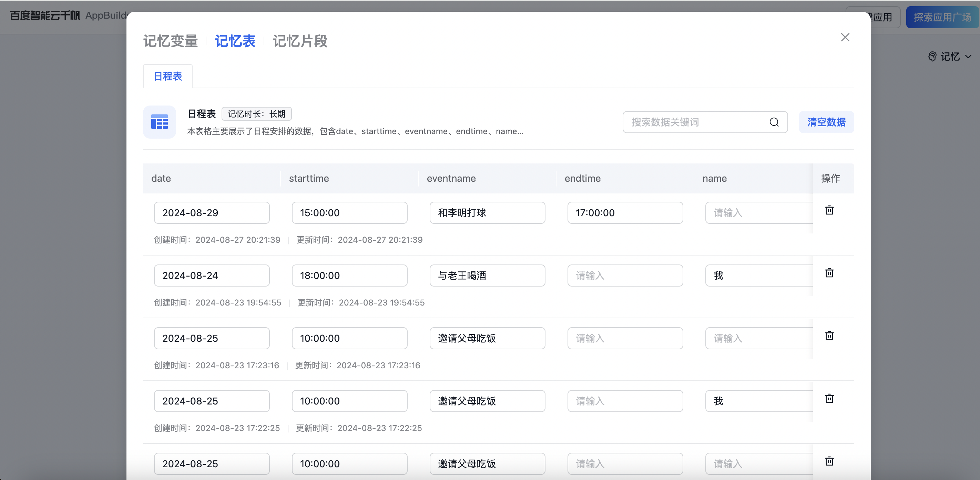Click the 日程表 table icon
The width and height of the screenshot is (980, 480).
tap(160, 122)
